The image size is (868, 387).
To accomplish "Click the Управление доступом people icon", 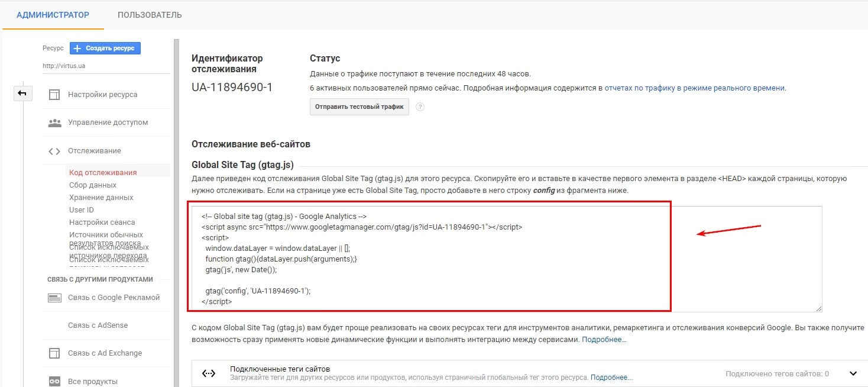I will coord(54,122).
